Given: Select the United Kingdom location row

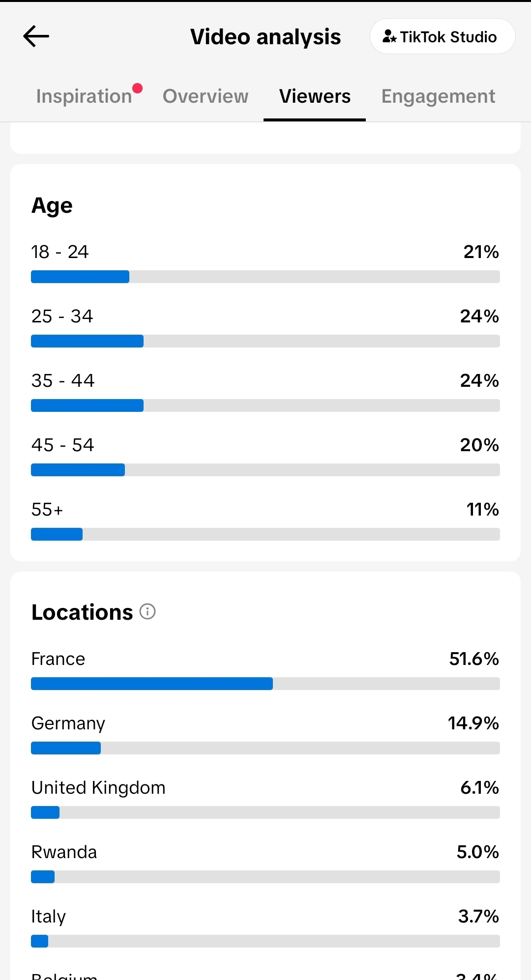Looking at the screenshot, I should (265, 798).
